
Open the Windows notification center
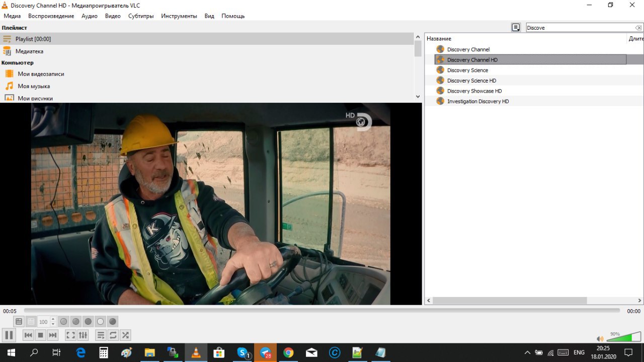(x=628, y=353)
